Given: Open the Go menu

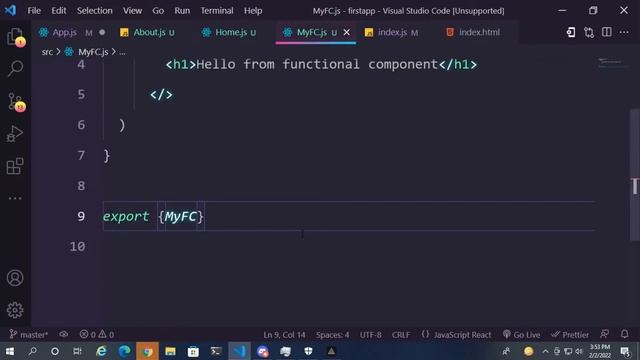Looking at the screenshot, I should pos(158,11).
